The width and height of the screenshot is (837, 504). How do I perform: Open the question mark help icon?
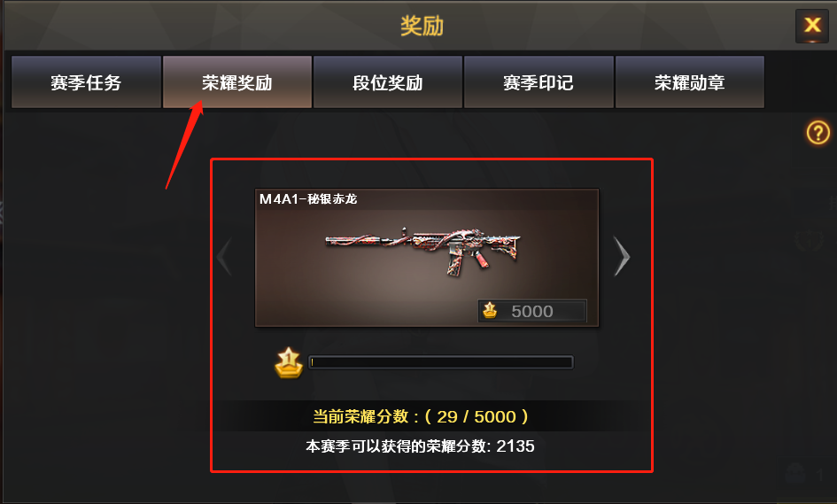(818, 132)
